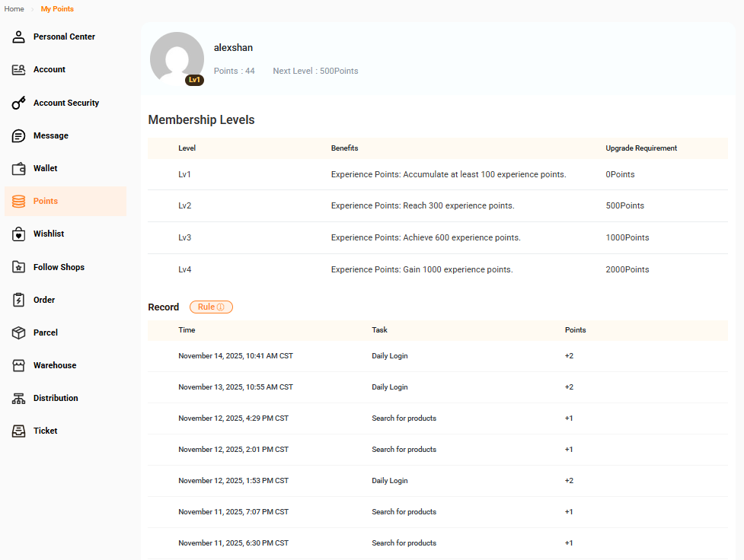Select the Lv2 membership level row
Screen dimensions: 744x560
point(437,206)
